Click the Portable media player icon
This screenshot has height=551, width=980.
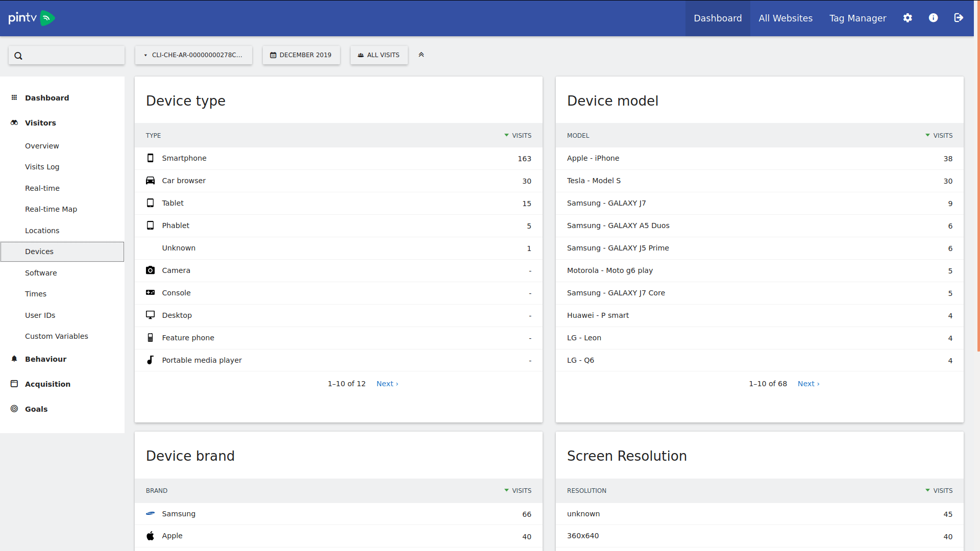[x=150, y=360]
